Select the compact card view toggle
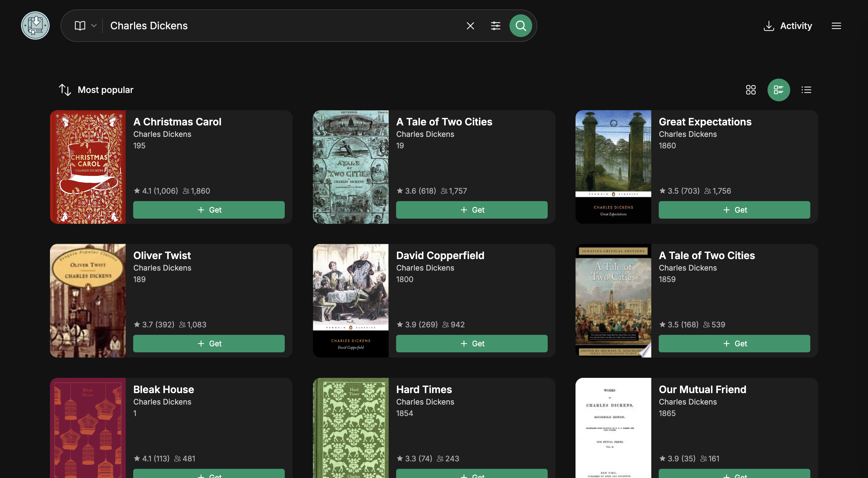Screen dimensions: 868x478 pyautogui.click(x=778, y=90)
